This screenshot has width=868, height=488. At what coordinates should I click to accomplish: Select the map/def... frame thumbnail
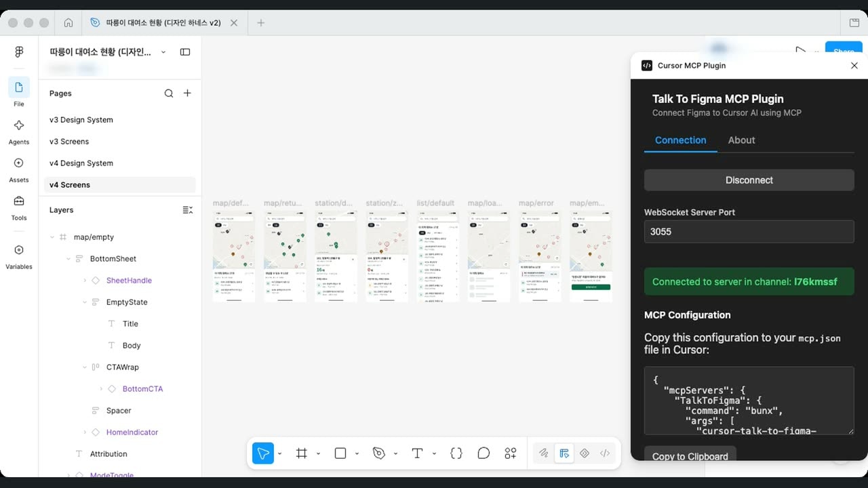click(x=234, y=256)
